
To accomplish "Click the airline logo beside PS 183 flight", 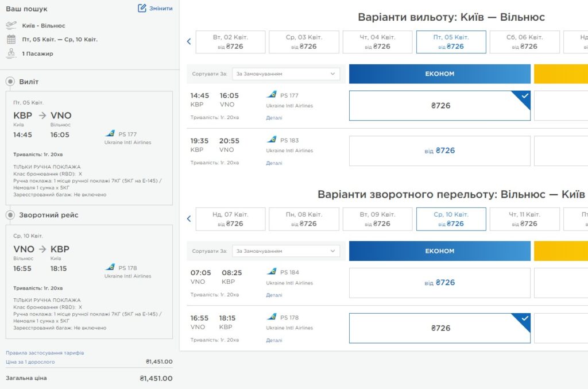I will pyautogui.click(x=272, y=140).
